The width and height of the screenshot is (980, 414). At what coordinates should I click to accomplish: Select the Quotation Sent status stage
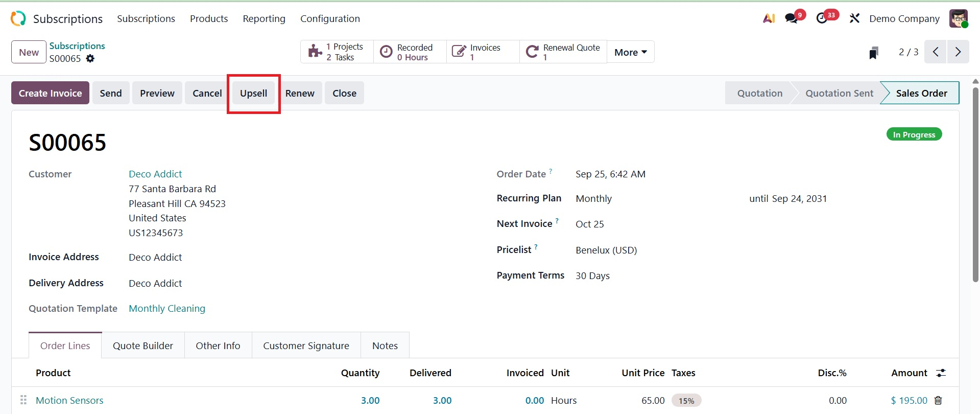pos(839,93)
